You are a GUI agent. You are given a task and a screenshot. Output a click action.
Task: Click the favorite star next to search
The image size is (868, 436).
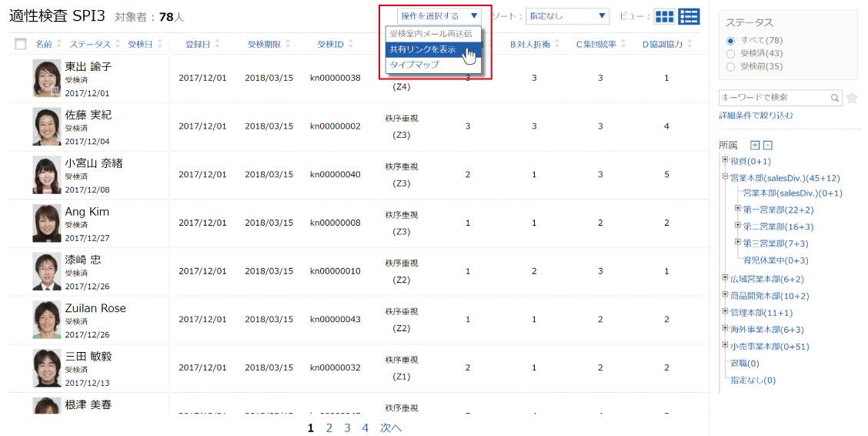click(x=852, y=98)
